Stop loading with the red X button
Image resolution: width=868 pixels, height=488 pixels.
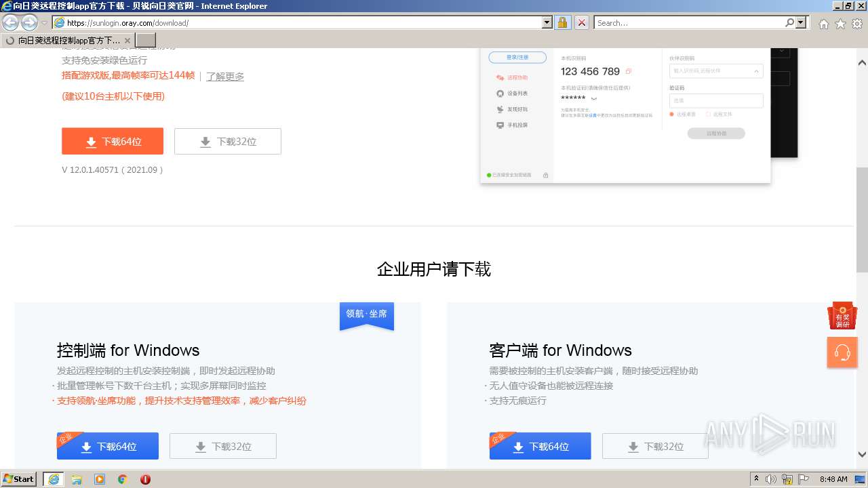pos(581,22)
